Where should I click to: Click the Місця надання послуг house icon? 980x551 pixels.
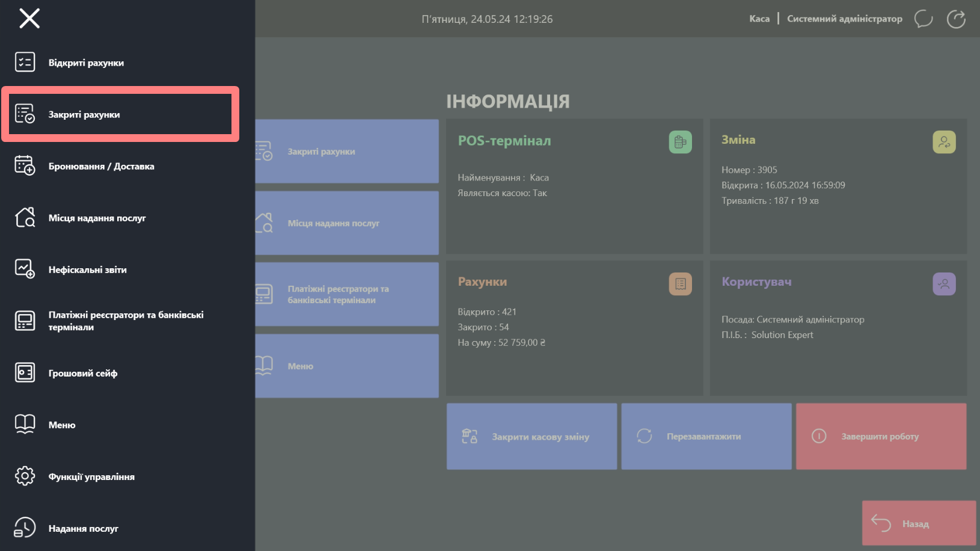point(25,217)
